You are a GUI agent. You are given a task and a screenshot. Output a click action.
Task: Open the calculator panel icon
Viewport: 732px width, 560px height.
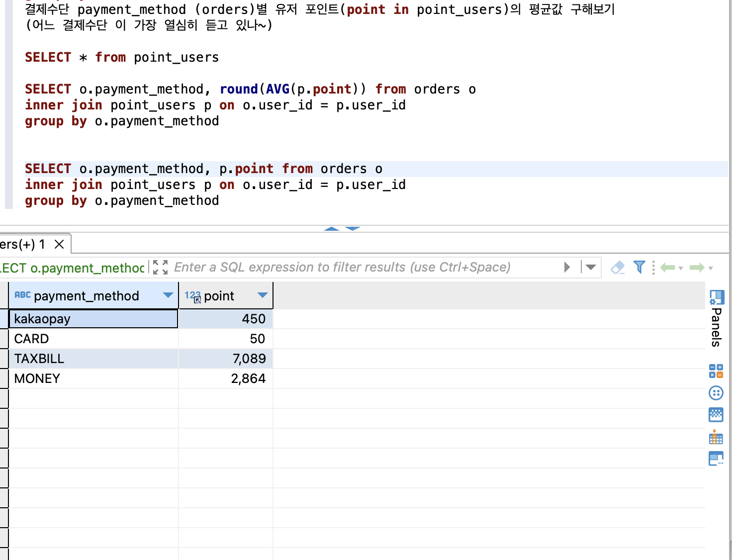coord(716,371)
